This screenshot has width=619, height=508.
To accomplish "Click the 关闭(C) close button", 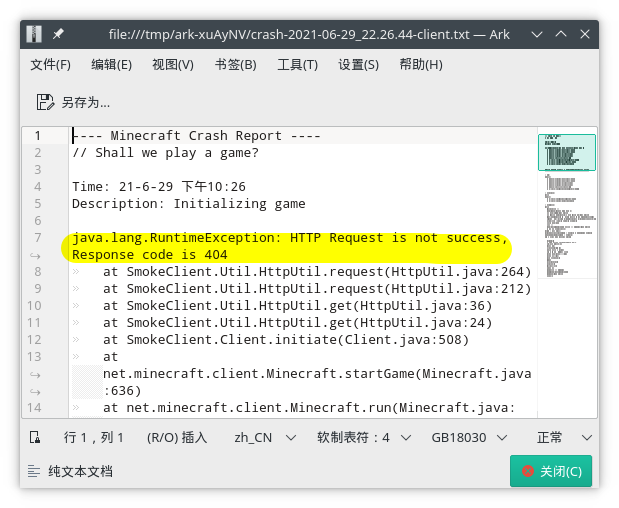I will (x=550, y=471).
